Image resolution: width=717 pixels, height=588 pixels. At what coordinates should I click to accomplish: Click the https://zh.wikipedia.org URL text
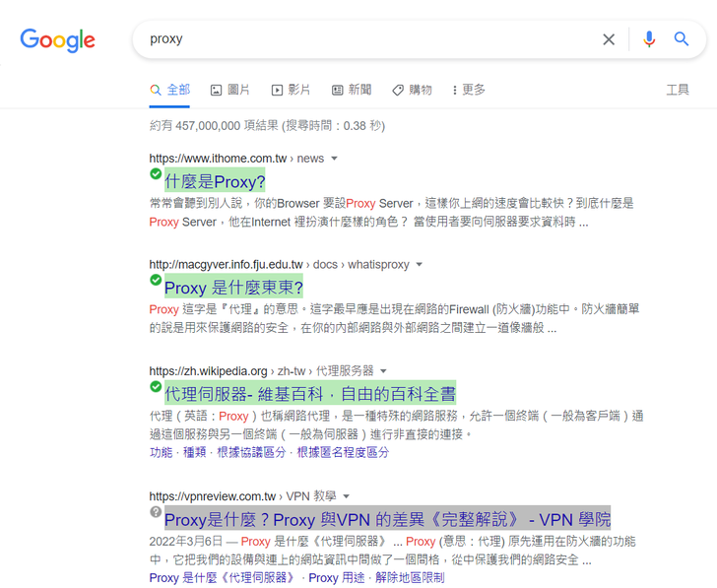coord(208,370)
